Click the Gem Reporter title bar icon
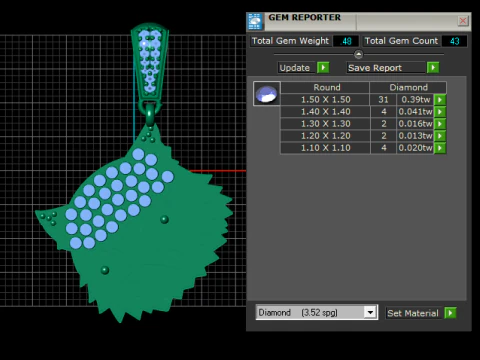 [x=255, y=22]
